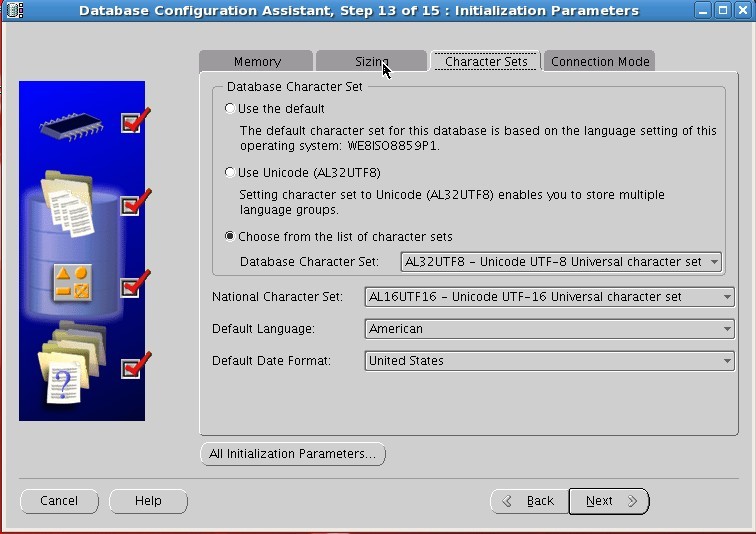This screenshot has height=534, width=756.
Task: Close the Database Configuration Assistant window
Action: (743, 11)
